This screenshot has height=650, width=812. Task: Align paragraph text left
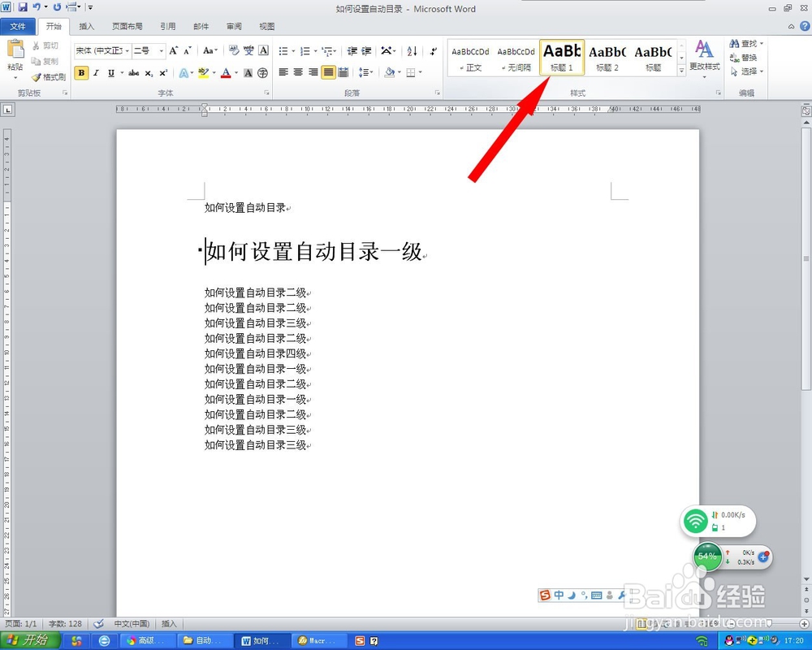[283, 72]
